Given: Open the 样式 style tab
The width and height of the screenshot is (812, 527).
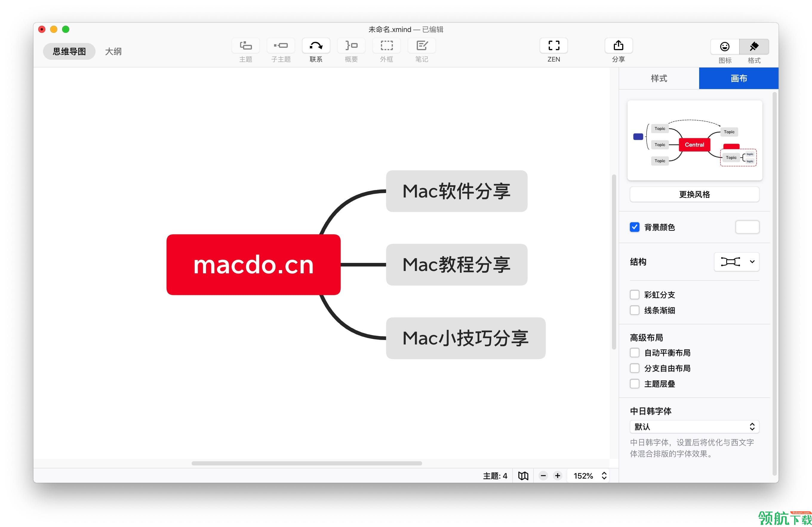Looking at the screenshot, I should coord(659,79).
